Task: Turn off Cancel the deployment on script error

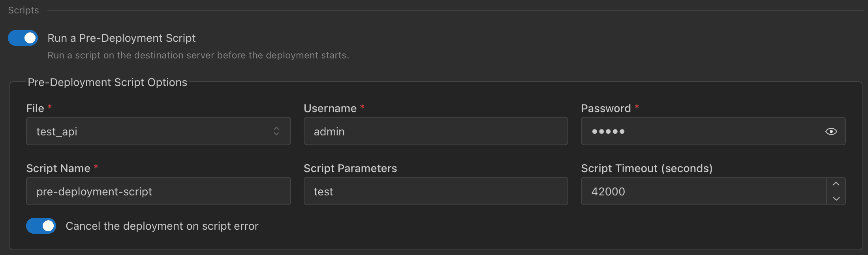Action: pos(41,226)
